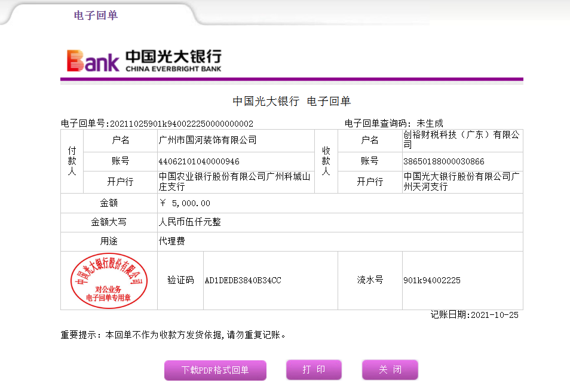The width and height of the screenshot is (570, 392).
Task: Click payee name 创裕财税科技（广东）有限公司
Action: [461, 140]
